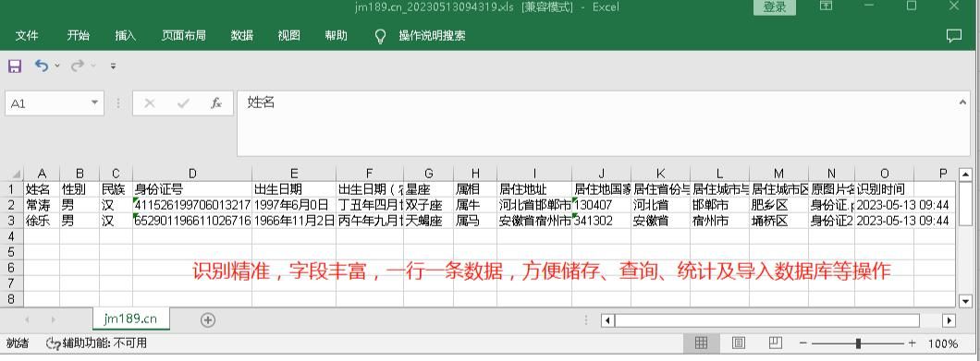Open the comments speech bubble icon
Screen dimensions: 980x361
coord(954,36)
